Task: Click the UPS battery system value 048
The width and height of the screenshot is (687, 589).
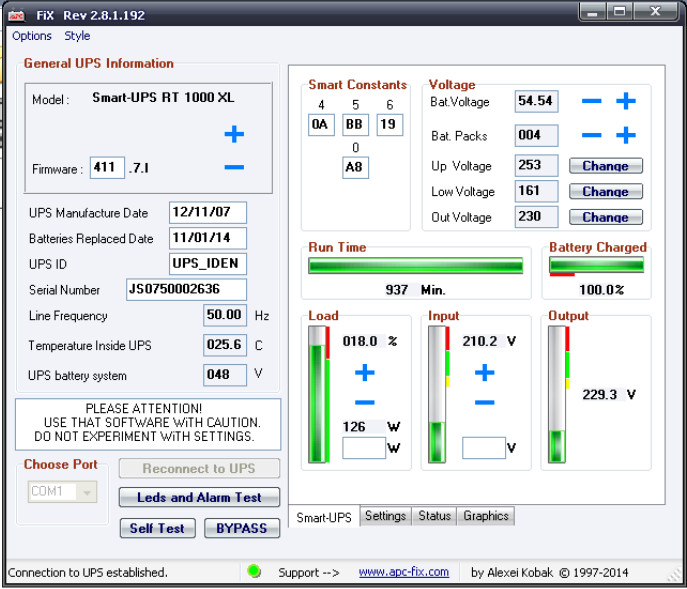Action: click(225, 375)
